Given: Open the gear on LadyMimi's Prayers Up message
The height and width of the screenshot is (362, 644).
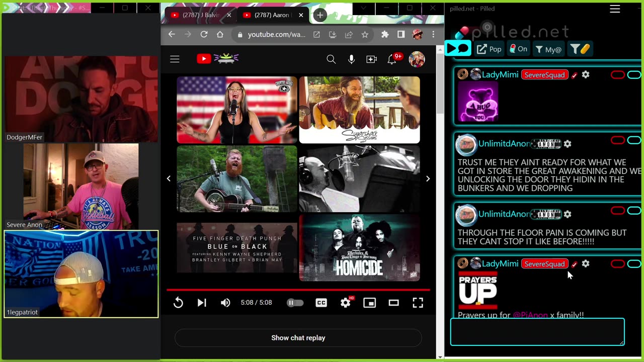Looking at the screenshot, I should pos(586,263).
